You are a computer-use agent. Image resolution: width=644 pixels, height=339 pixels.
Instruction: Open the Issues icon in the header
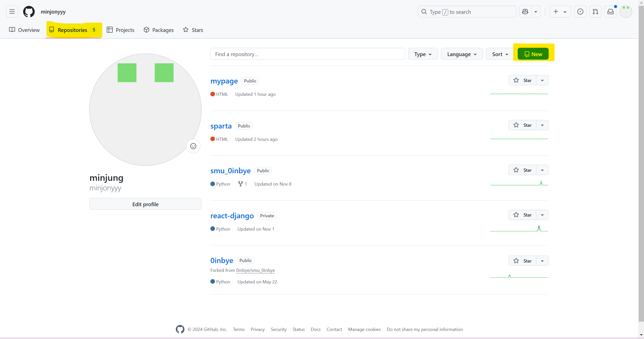coord(580,12)
